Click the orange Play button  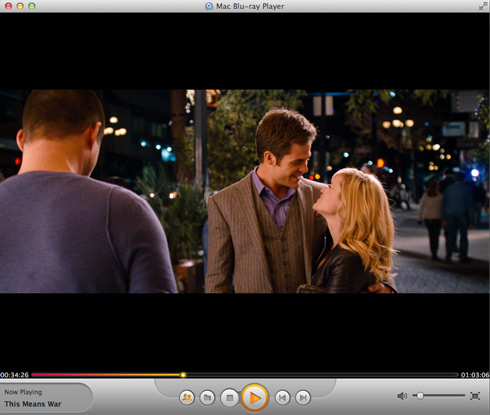click(255, 398)
